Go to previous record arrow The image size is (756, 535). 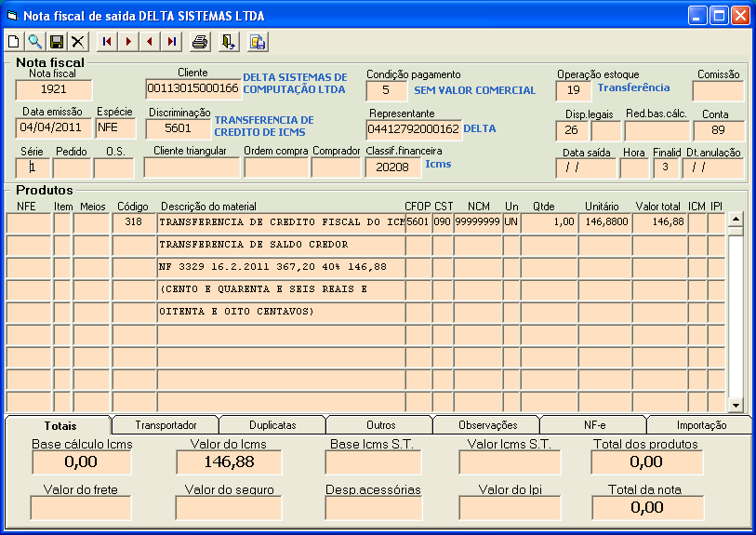pos(150,42)
